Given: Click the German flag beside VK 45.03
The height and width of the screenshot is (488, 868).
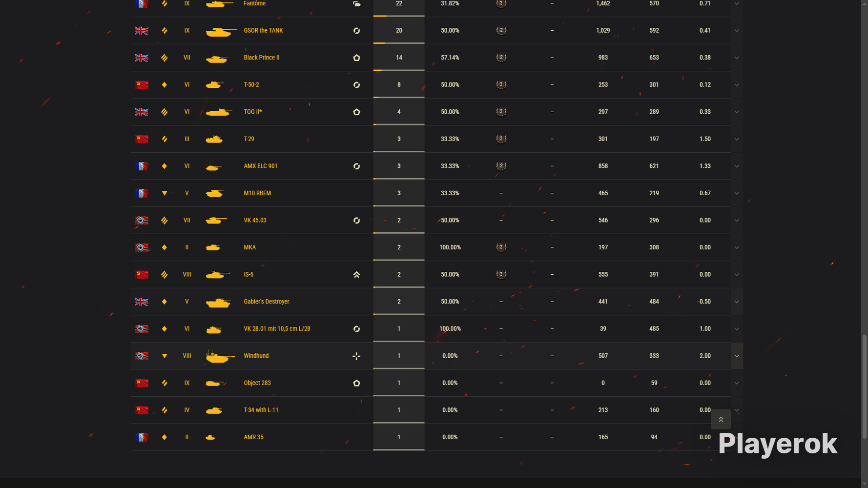Looking at the screenshot, I should [142, 221].
